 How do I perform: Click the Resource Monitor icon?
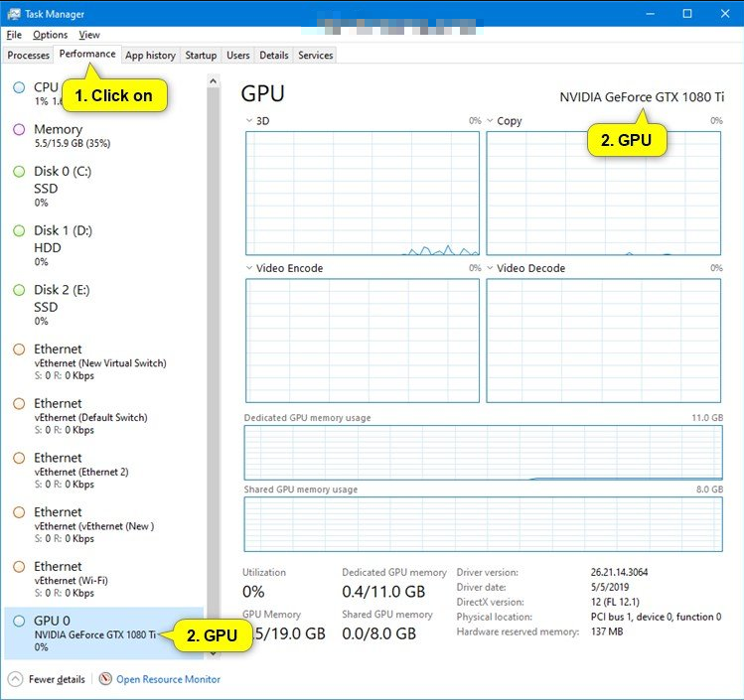coord(105,679)
